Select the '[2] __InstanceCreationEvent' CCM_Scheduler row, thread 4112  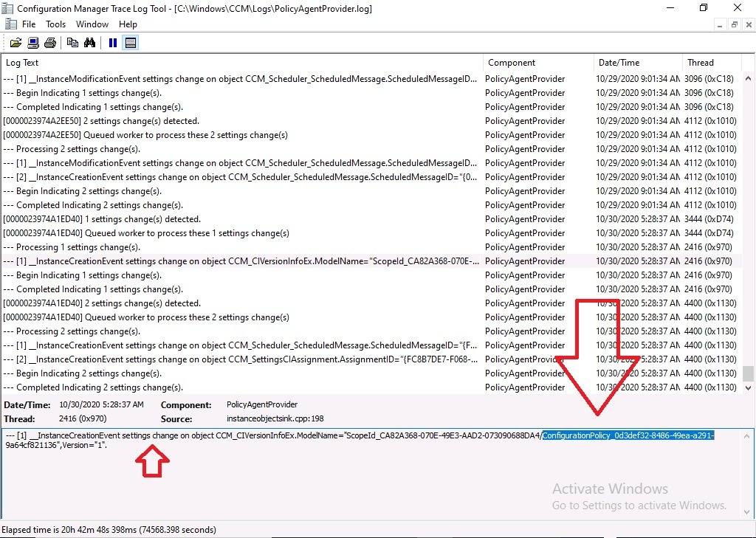[x=371, y=177]
